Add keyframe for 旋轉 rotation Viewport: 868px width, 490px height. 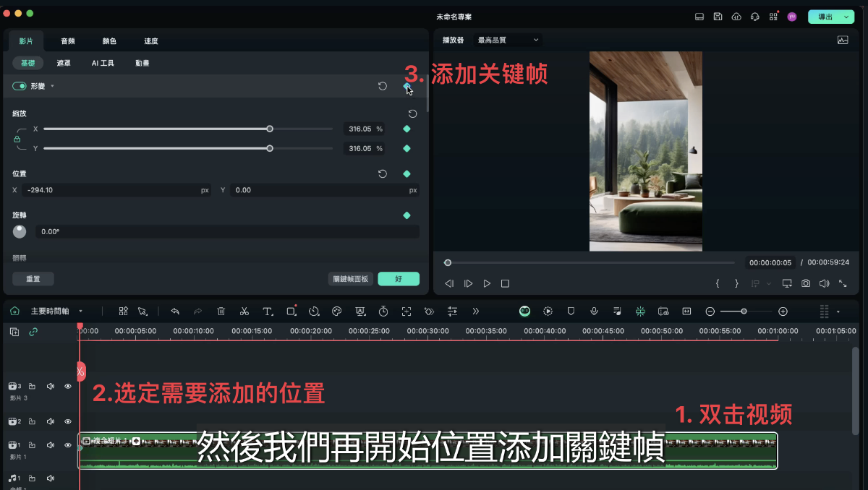pos(407,215)
